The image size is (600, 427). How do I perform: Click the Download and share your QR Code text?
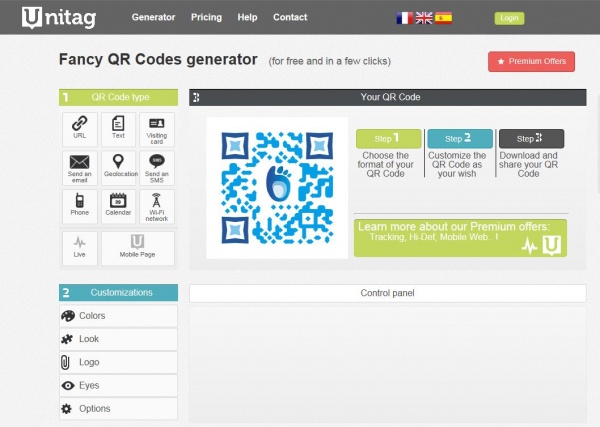click(x=528, y=165)
